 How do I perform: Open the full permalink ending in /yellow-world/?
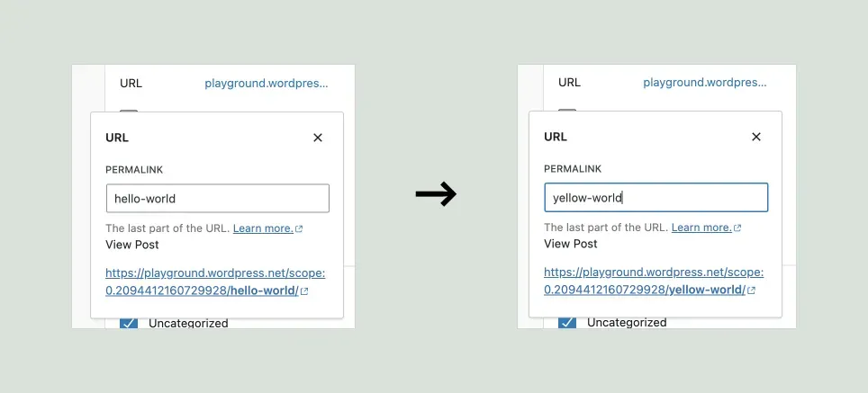point(654,281)
